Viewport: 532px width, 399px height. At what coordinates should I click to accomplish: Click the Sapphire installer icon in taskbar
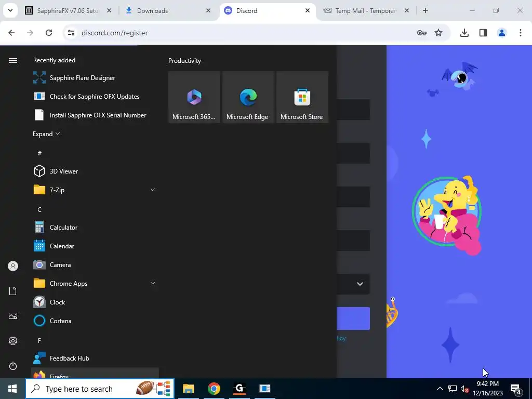pyautogui.click(x=264, y=389)
